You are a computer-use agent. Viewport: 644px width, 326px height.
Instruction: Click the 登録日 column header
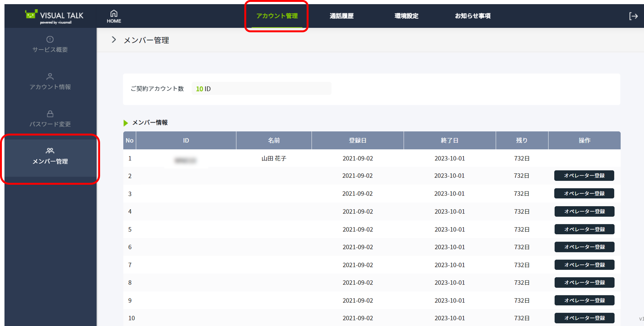[357, 140]
